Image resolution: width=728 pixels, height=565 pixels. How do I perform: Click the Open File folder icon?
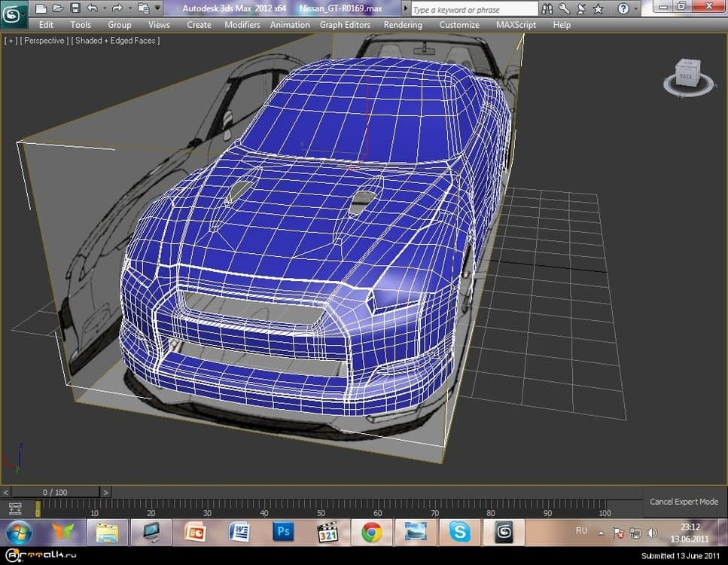point(58,8)
